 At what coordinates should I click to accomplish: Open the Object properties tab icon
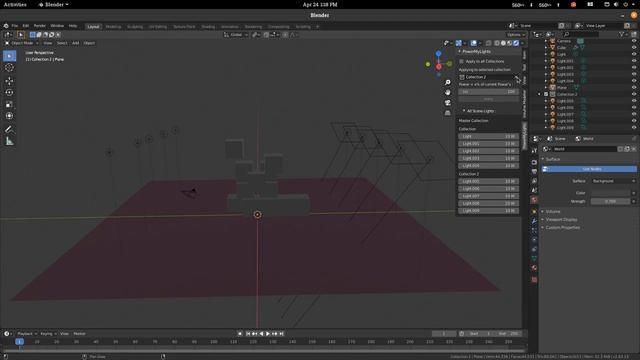[x=534, y=211]
